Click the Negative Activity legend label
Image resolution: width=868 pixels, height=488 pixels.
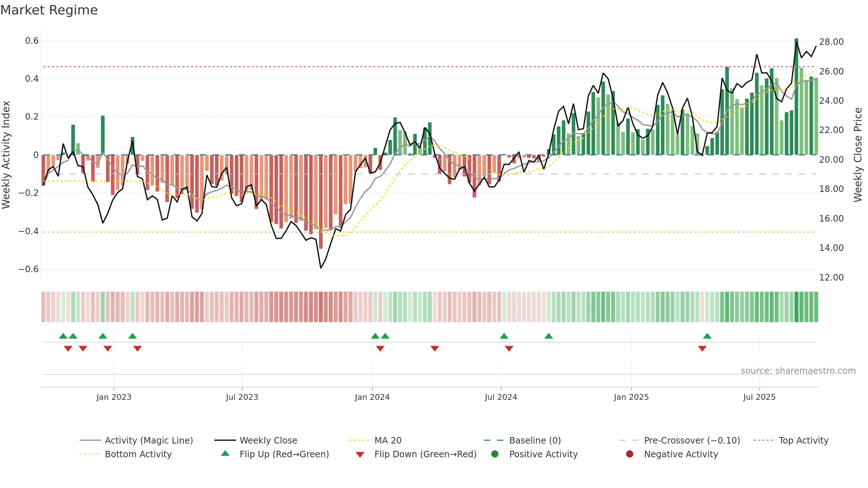coord(681,454)
